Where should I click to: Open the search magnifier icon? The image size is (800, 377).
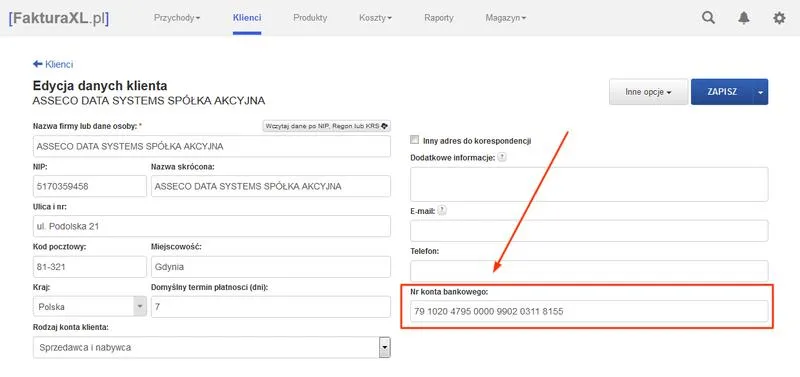708,18
